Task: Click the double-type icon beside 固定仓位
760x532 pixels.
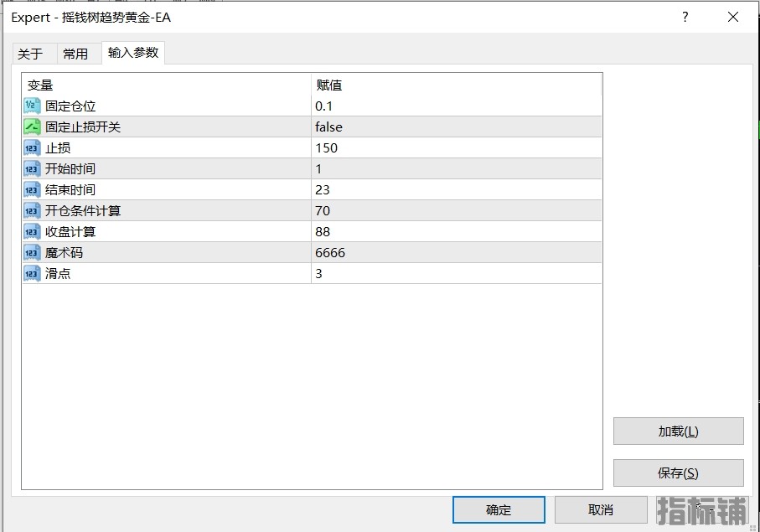Action: coord(32,106)
